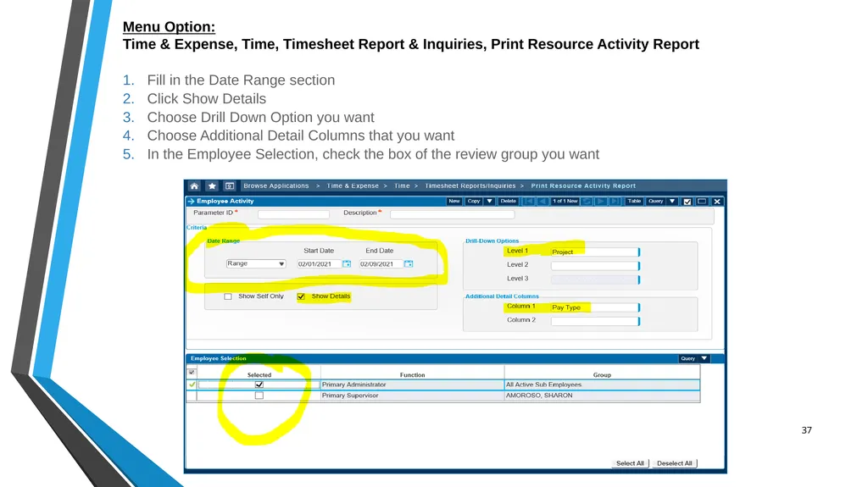Expand Query dropdown arrow in Employee Activity toolbar
Screen dimensions: 868x487
pos(672,202)
